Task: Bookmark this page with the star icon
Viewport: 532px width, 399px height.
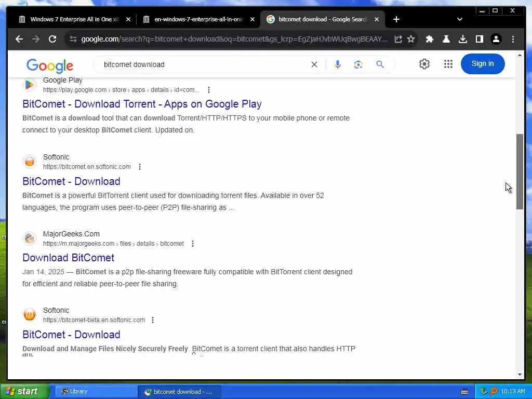Action: pyautogui.click(x=411, y=39)
